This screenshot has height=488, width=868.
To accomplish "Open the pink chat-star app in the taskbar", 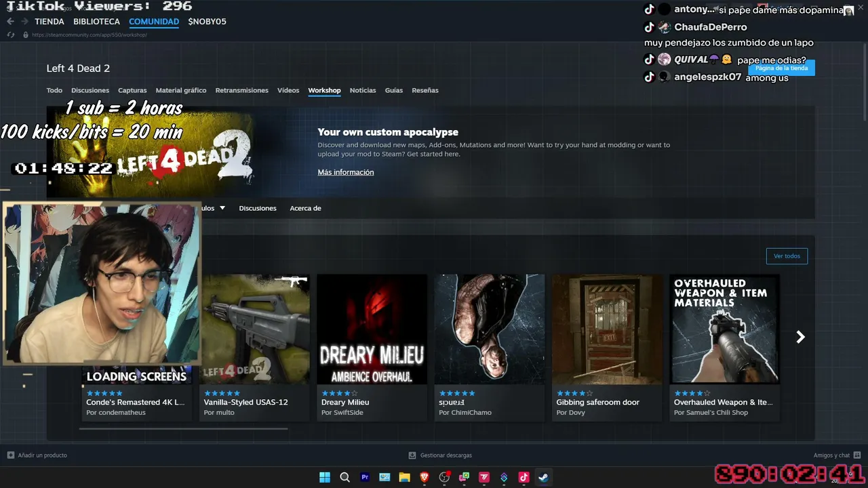I will pyautogui.click(x=465, y=477).
